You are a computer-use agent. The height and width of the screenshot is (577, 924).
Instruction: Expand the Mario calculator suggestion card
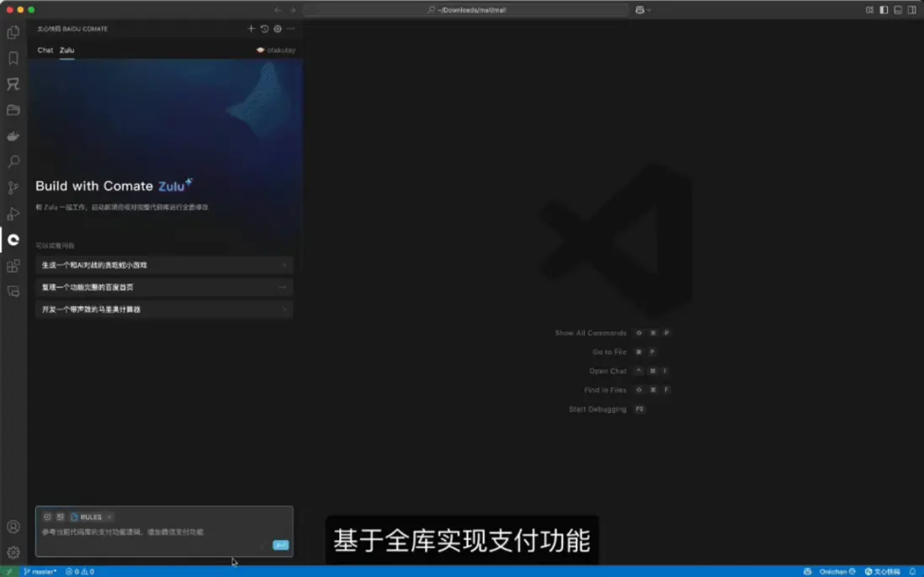click(x=164, y=309)
